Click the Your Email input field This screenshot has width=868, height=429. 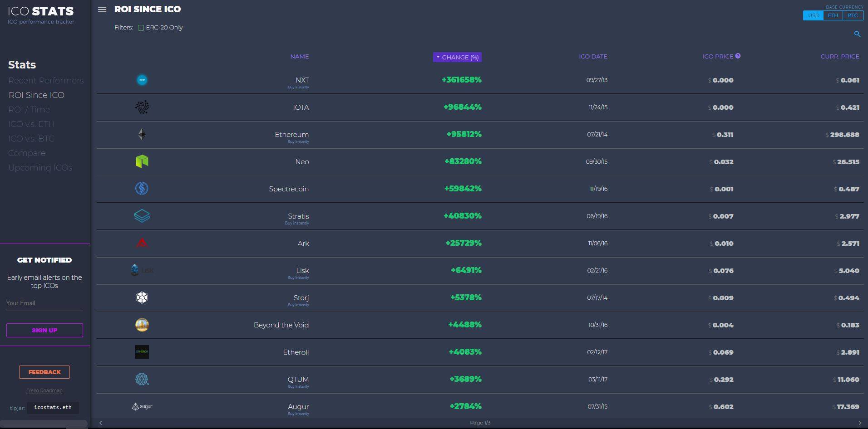[x=44, y=303]
